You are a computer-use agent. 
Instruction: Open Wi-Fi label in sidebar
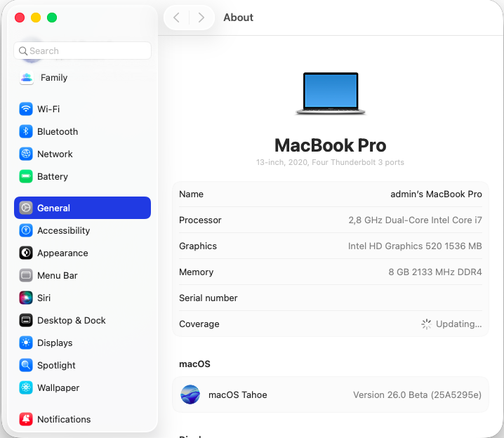coord(48,109)
